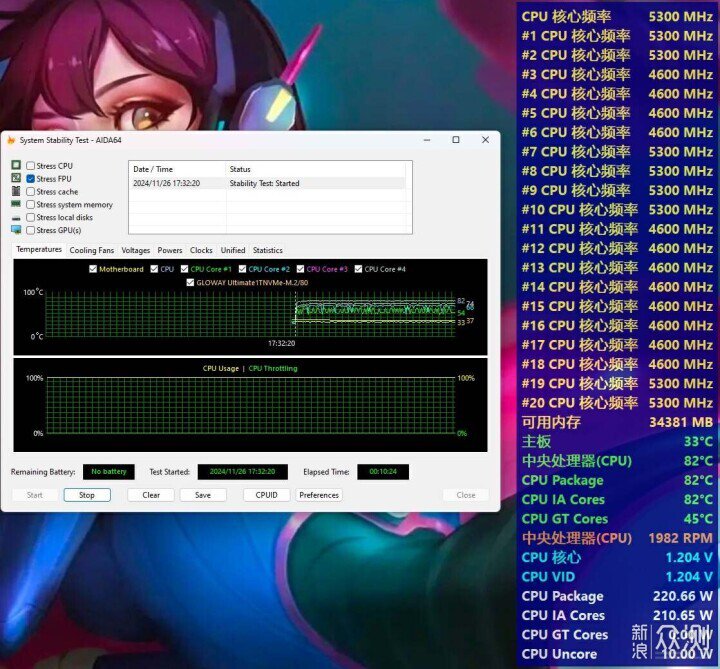Open the CPUID panel

coord(266,495)
